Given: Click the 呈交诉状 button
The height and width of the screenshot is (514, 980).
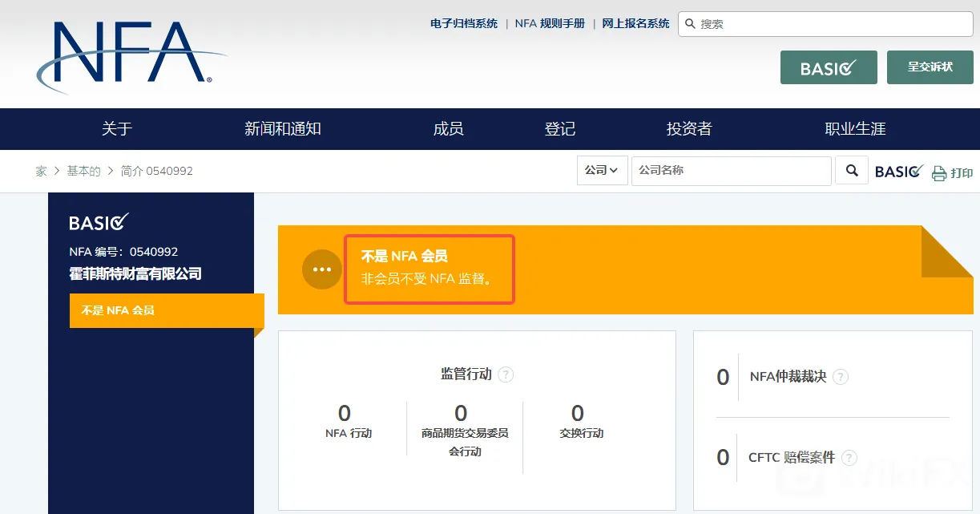Looking at the screenshot, I should point(930,67).
